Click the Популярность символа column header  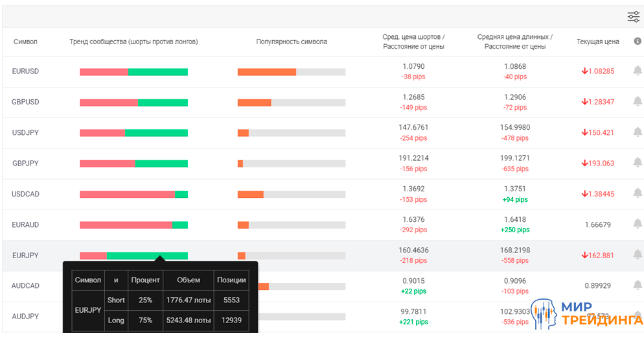[x=291, y=42]
